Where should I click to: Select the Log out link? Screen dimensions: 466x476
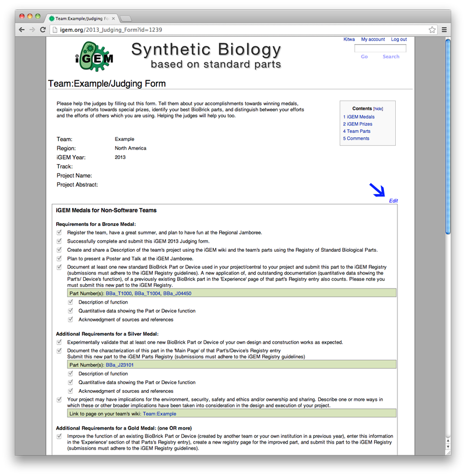click(399, 39)
